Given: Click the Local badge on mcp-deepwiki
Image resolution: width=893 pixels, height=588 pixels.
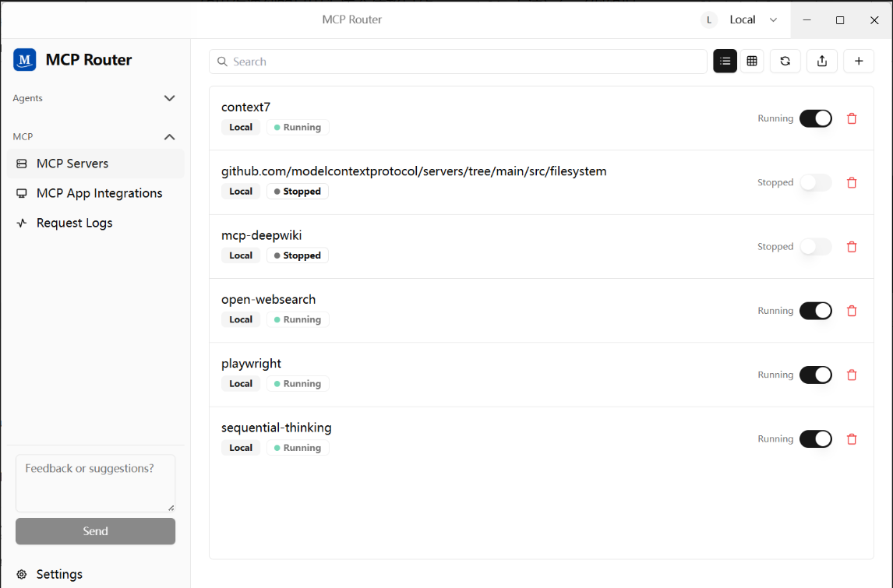Looking at the screenshot, I should [240, 255].
